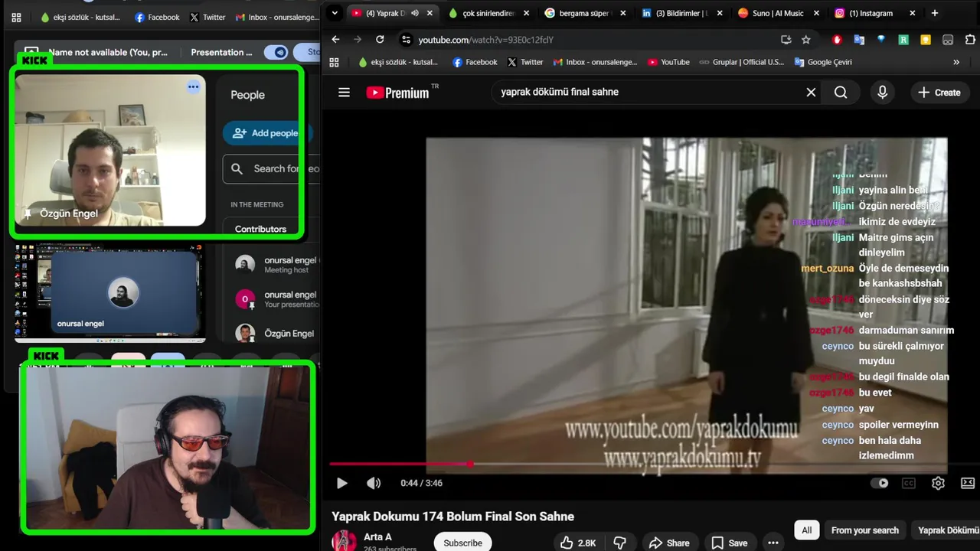Toggle the autoplay switch in the player
Viewport: 980px width, 551px height.
tap(880, 483)
